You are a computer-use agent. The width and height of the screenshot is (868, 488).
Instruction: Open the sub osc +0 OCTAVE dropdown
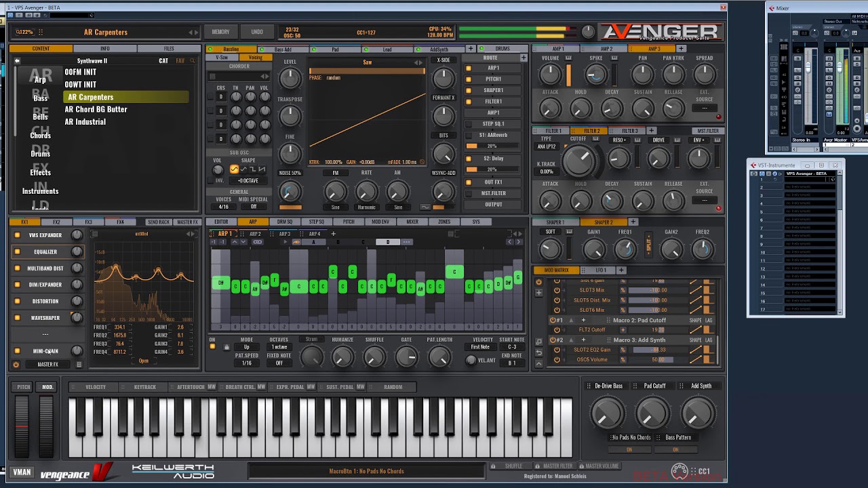(248, 181)
